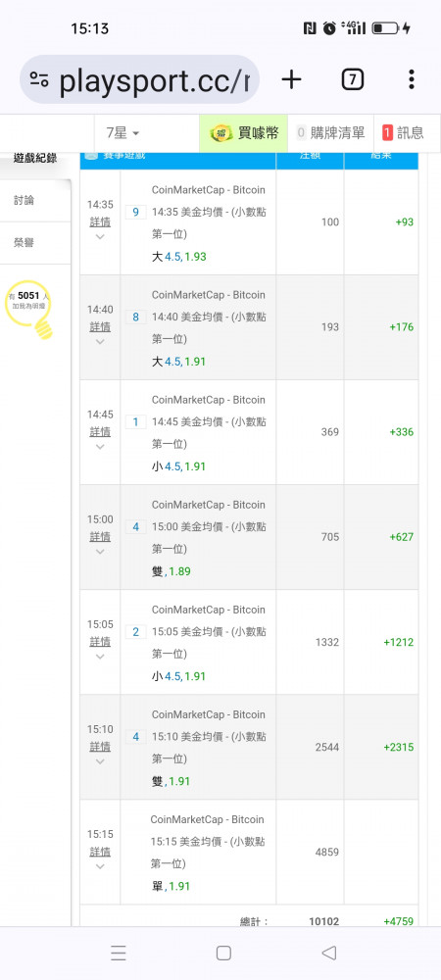
Task: Open the 購牌清單 purchase list
Action: 330,132
